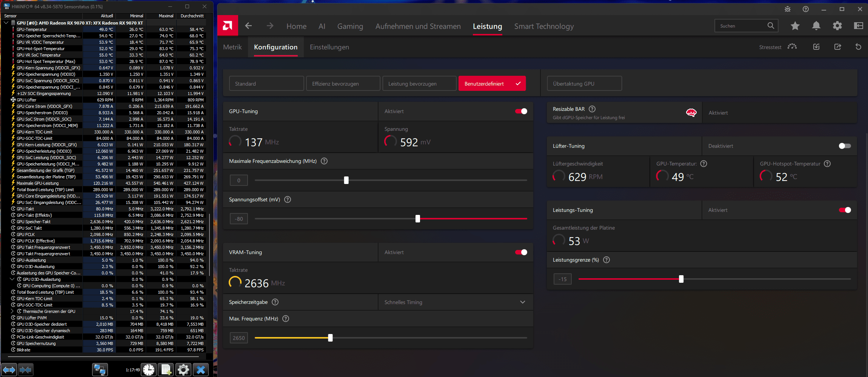The image size is (868, 377).
Task: Open help for Max. Frequenz (MHz)
Action: (286, 319)
